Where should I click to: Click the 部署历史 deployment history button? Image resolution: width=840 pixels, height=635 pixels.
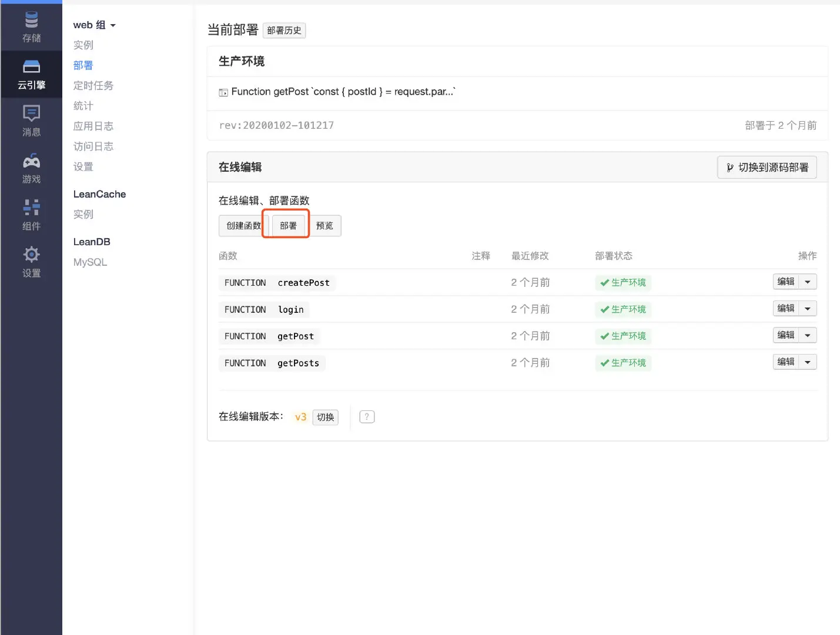click(x=284, y=31)
